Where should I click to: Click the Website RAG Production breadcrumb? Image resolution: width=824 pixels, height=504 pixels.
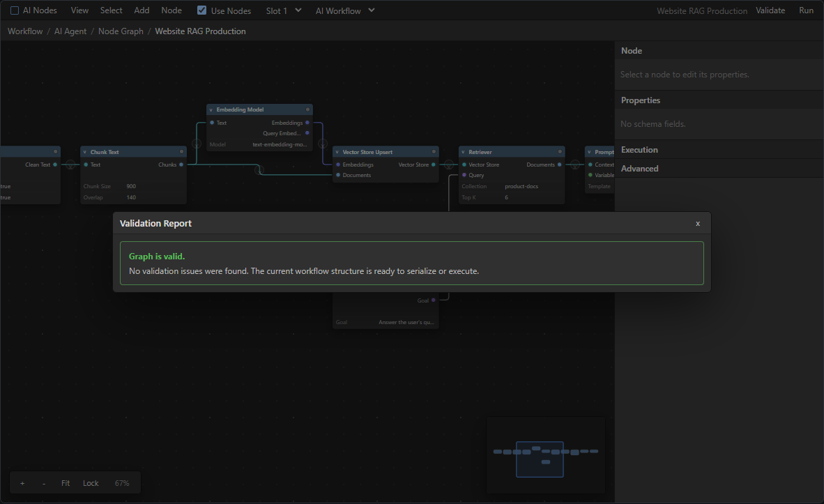tap(200, 31)
